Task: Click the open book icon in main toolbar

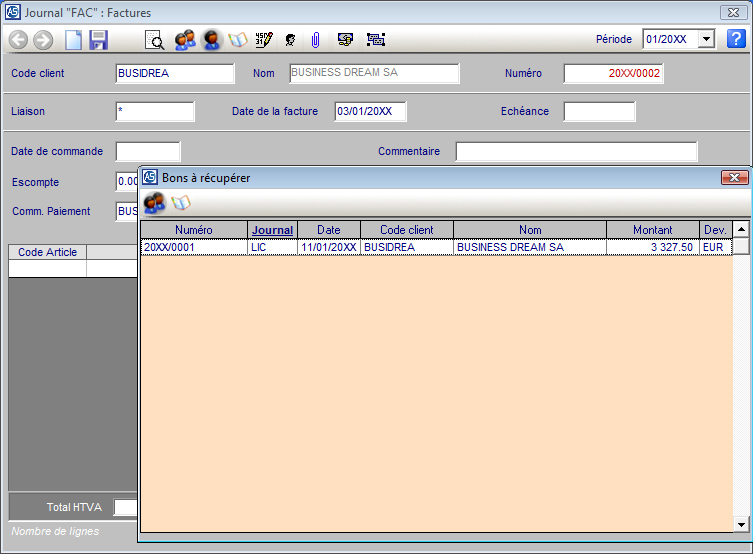Action: (x=238, y=40)
